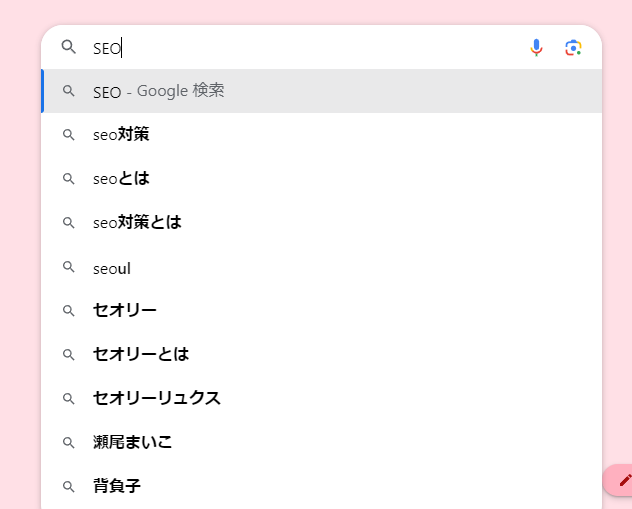This screenshot has width=632, height=509.
Task: Select the 瀬尾まいこ suggestion
Action: pos(322,443)
